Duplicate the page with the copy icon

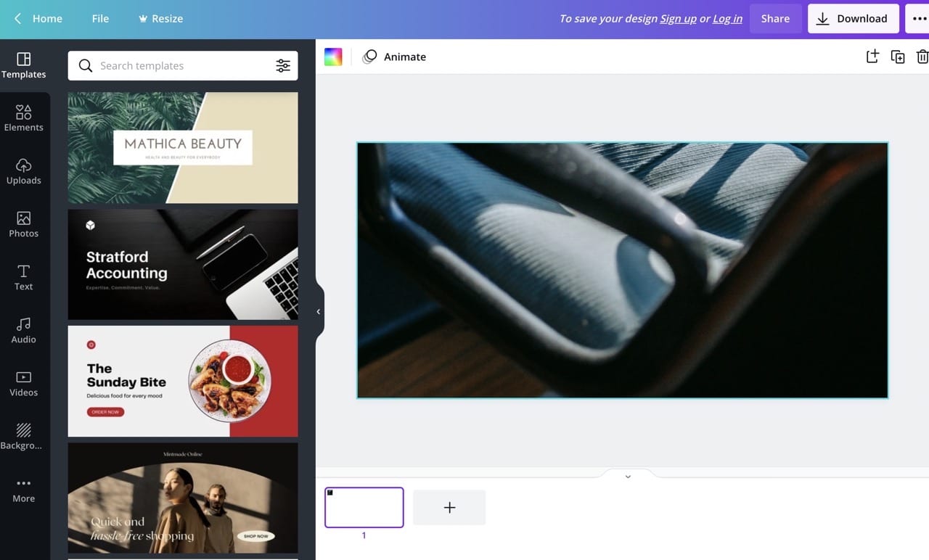coord(898,57)
